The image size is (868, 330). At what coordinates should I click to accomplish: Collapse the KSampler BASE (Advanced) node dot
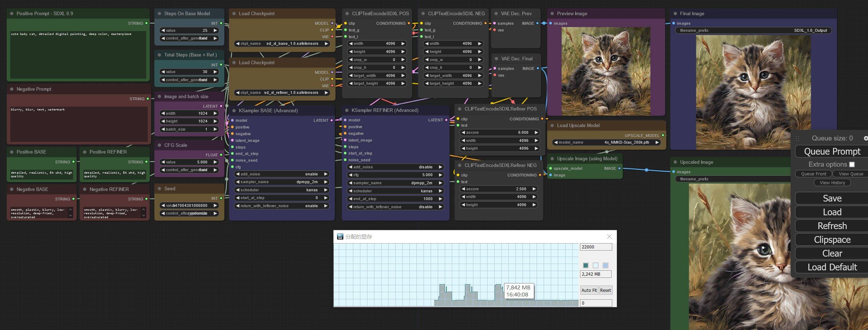[234, 110]
